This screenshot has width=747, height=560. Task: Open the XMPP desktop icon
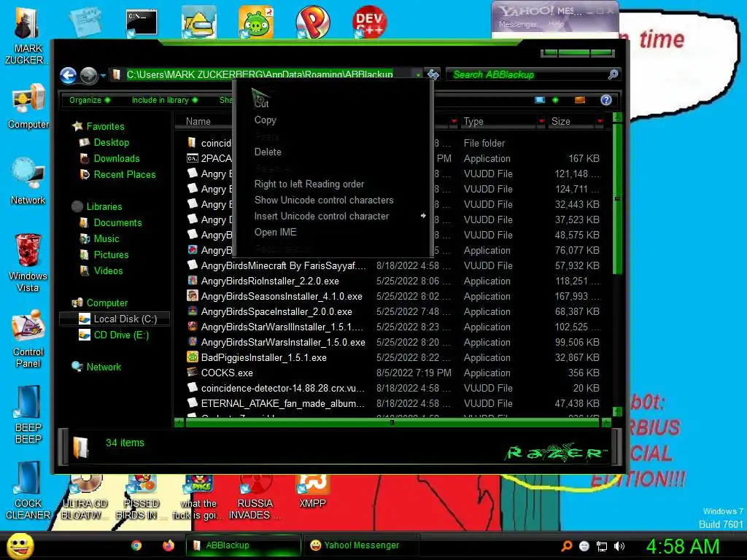(312, 491)
